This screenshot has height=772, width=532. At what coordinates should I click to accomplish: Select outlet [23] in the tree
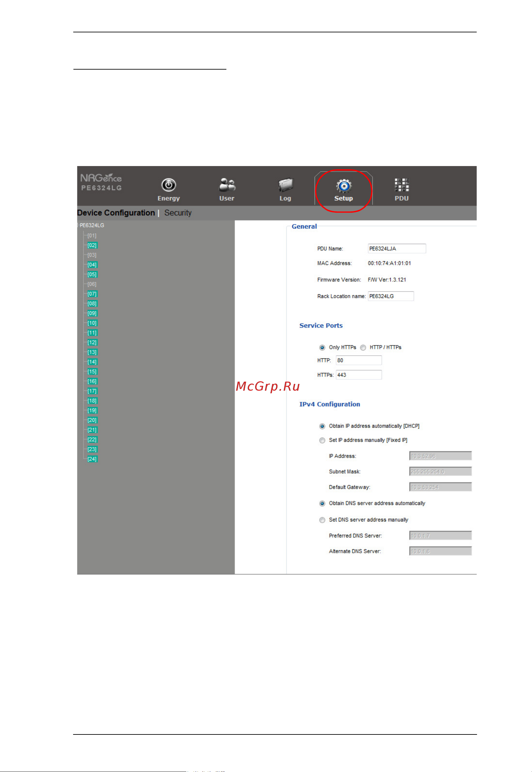92,449
